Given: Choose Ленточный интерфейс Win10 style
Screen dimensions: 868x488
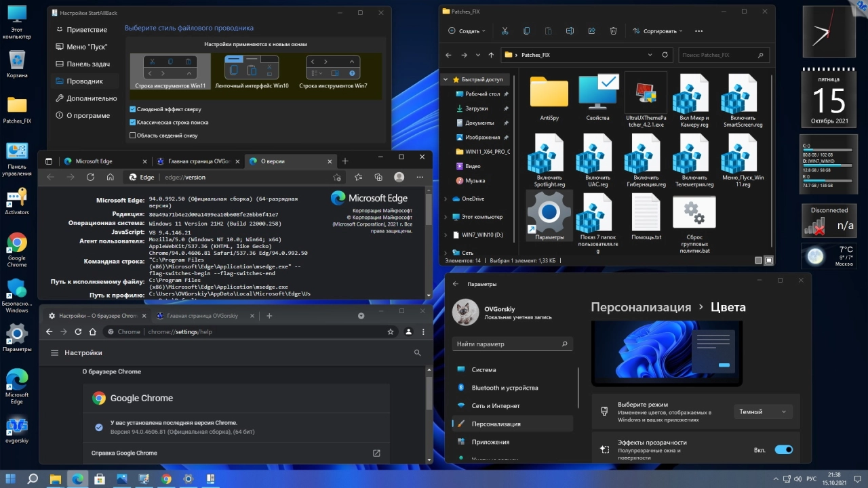Looking at the screenshot, I should [x=252, y=71].
